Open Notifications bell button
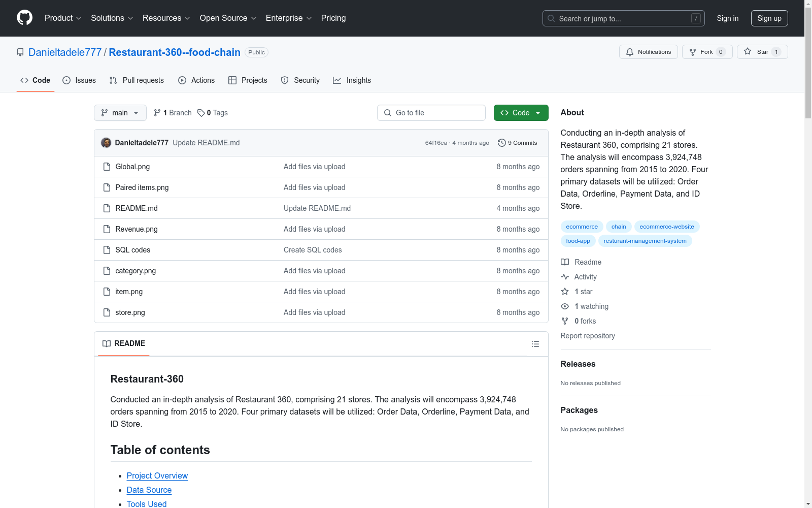 point(648,52)
